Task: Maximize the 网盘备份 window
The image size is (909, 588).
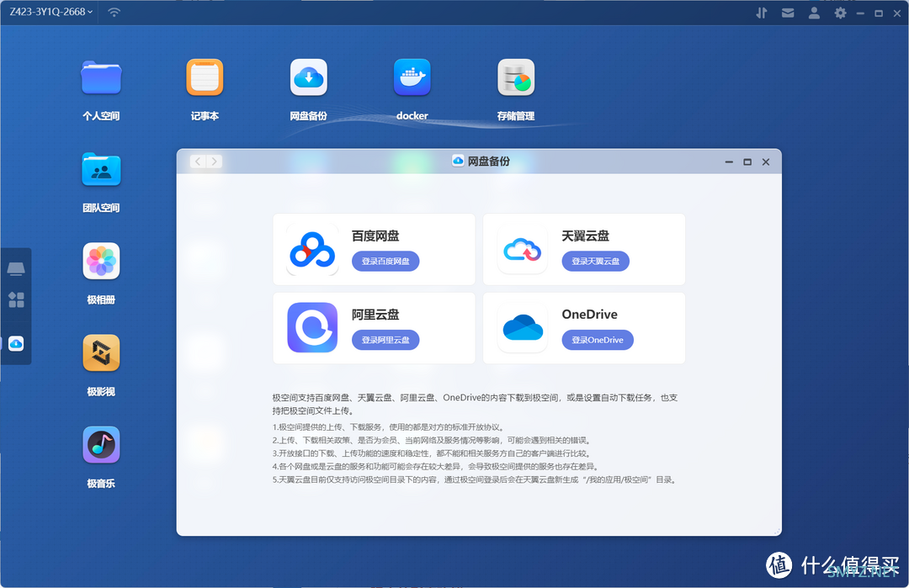Action: click(x=747, y=162)
